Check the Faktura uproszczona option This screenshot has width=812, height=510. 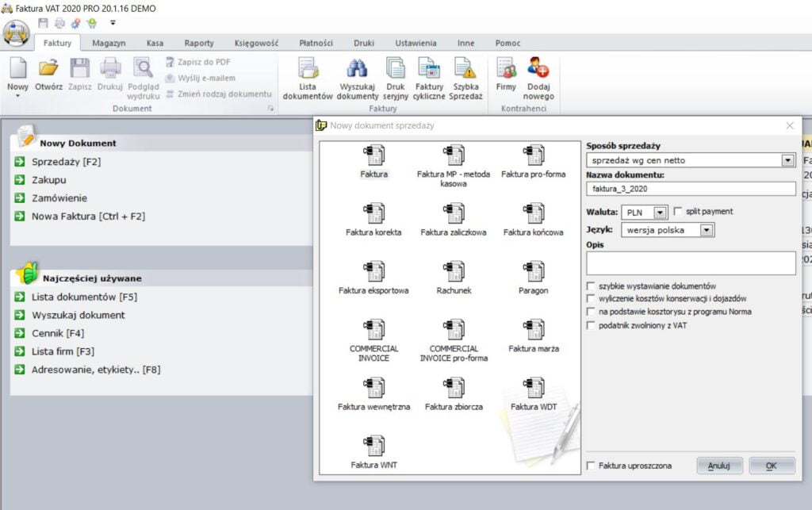pyautogui.click(x=591, y=466)
